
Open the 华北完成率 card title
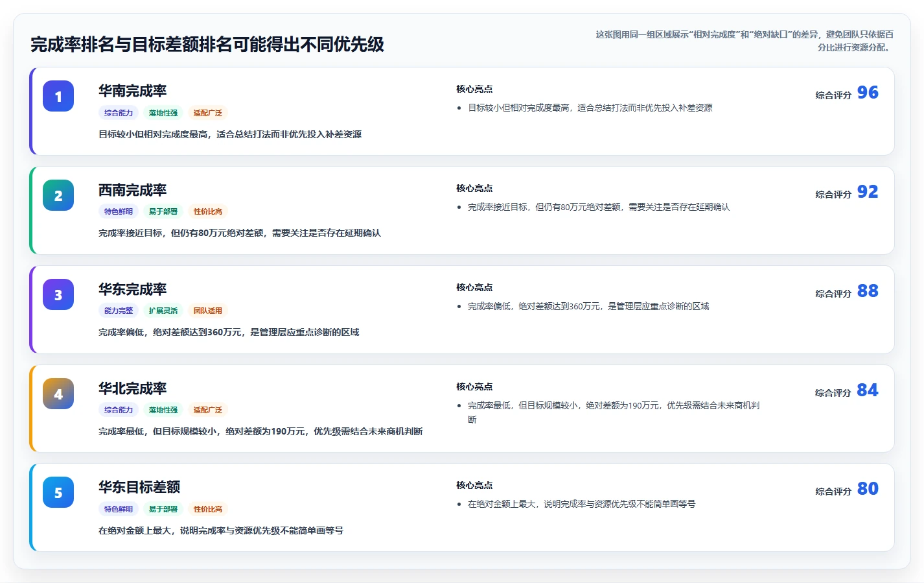pos(133,388)
